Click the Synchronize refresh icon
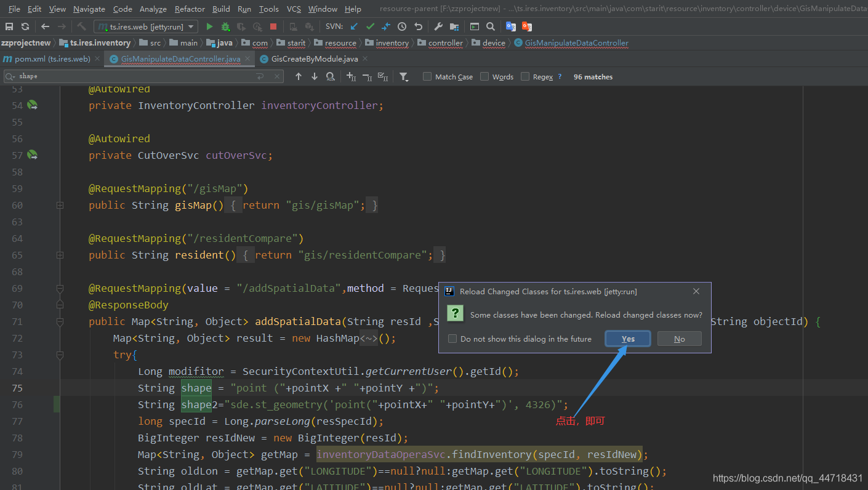 (x=25, y=26)
